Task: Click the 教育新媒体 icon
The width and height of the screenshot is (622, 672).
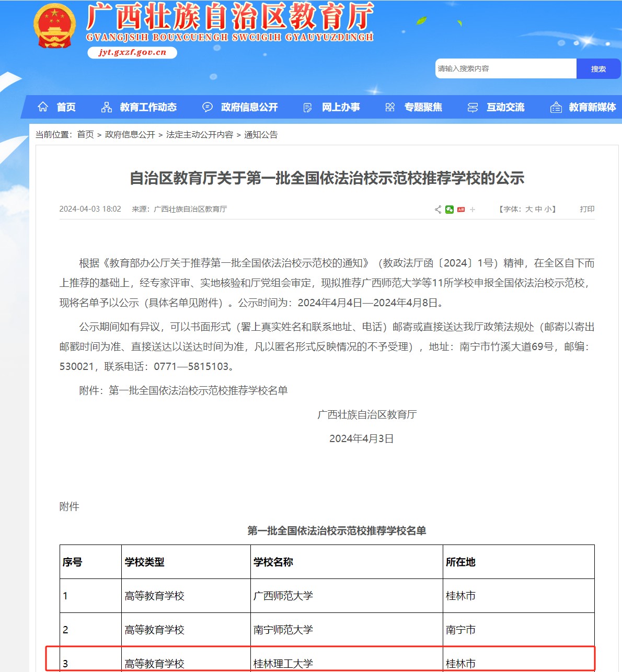Action: [x=556, y=108]
